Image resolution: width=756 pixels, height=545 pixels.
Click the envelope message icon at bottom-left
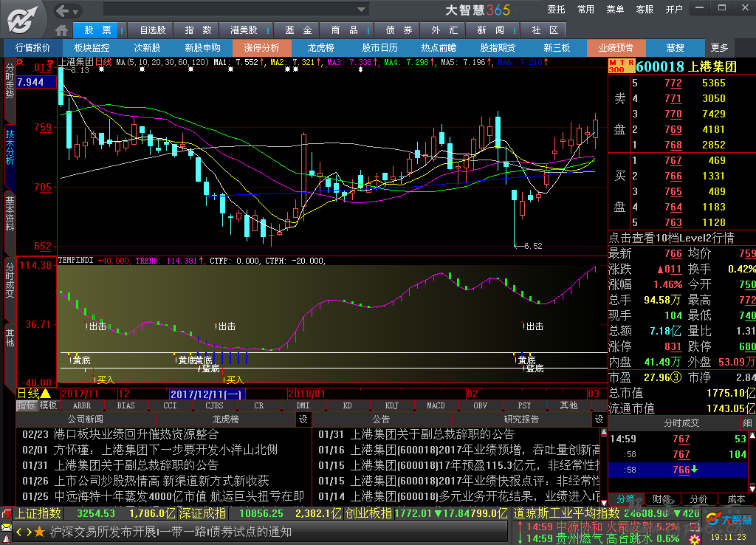6,527
